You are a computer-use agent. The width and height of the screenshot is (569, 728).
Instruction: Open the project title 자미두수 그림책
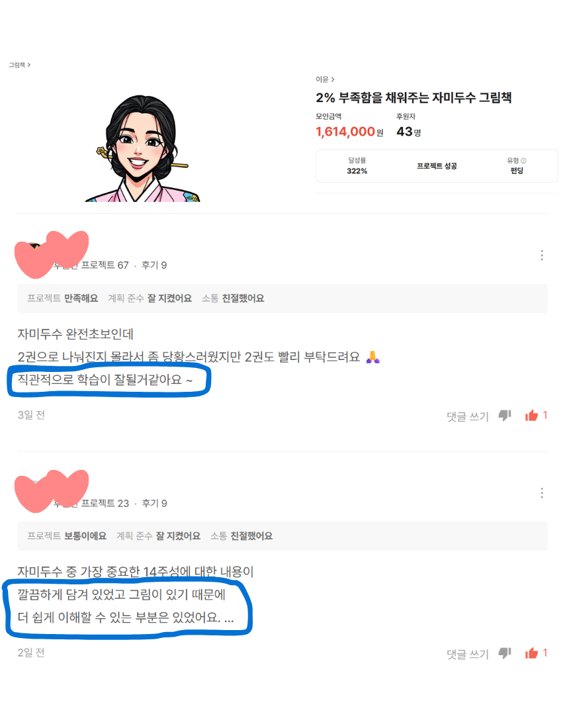click(414, 97)
